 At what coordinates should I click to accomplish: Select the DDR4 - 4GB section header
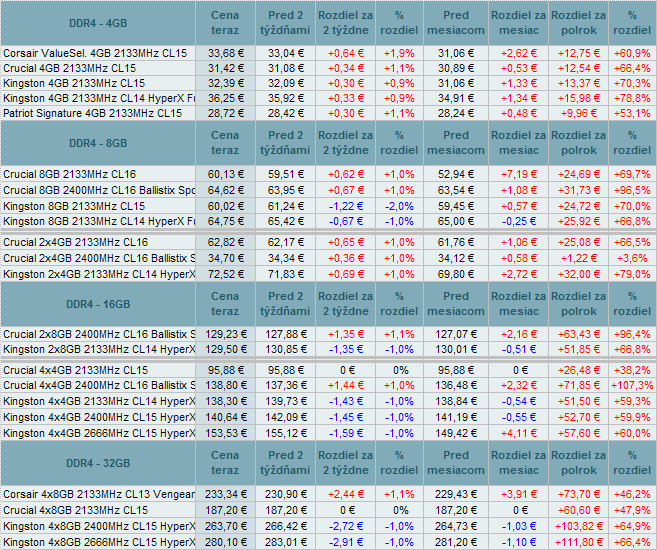(98, 23)
